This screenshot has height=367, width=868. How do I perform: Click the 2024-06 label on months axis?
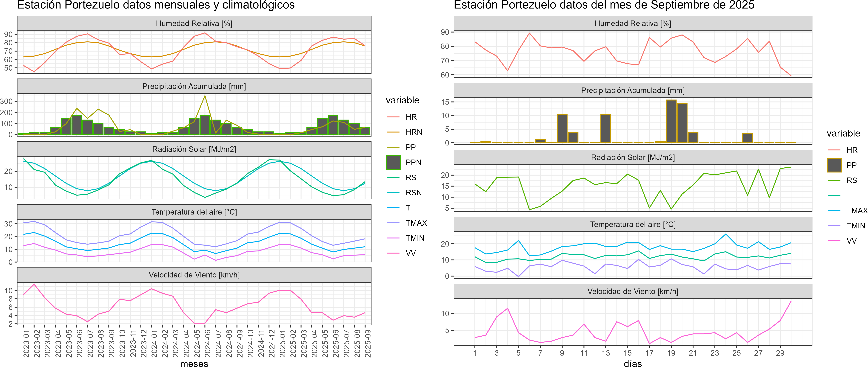tap(208, 343)
